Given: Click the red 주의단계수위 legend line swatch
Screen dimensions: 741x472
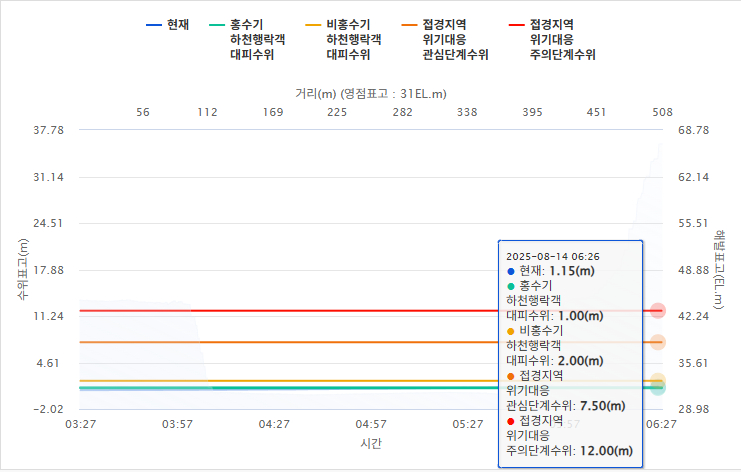Looking at the screenshot, I should (x=516, y=23).
